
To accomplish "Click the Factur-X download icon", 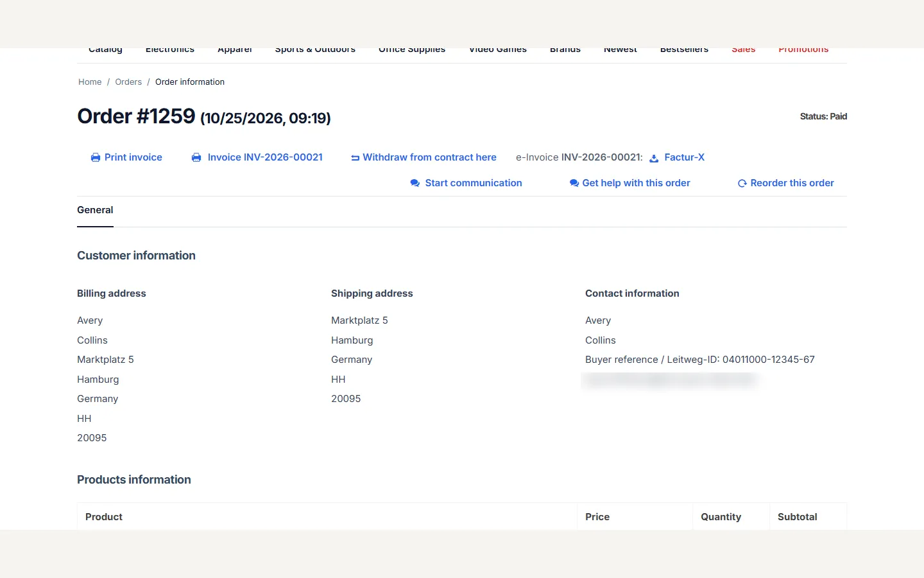I will 654,158.
